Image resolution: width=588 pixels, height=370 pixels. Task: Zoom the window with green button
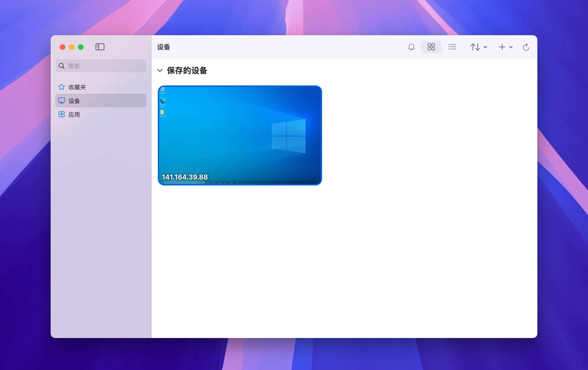[81, 47]
